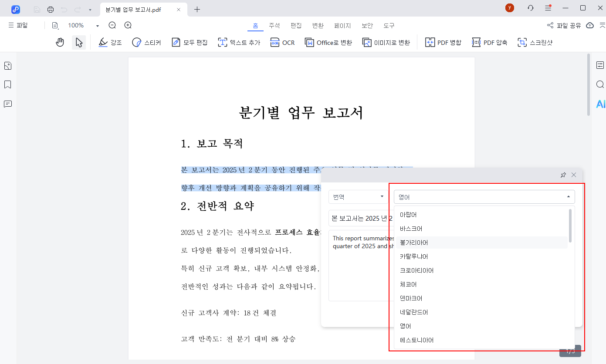This screenshot has height=364, width=606.
Task: Activate the 강조 highlight tool
Action: point(110,42)
